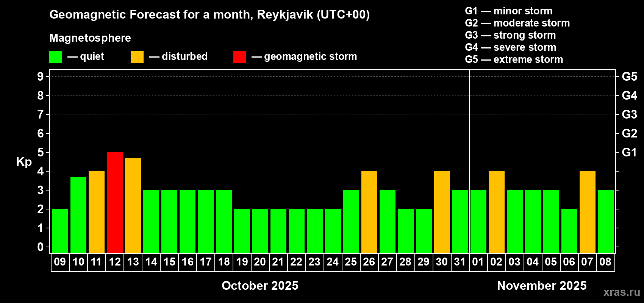Click the green quiet legend swatch
Screen dimensions: 644x303
click(x=55, y=57)
